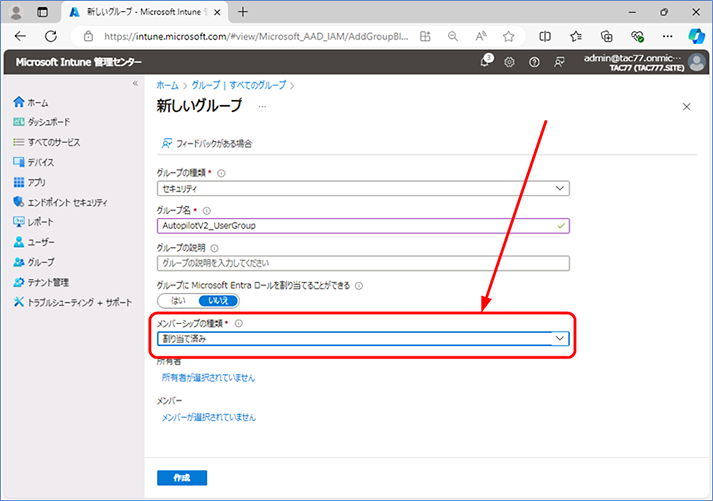Select はい for Entra role assignment
The height and width of the screenshot is (501, 713).
[x=178, y=301]
